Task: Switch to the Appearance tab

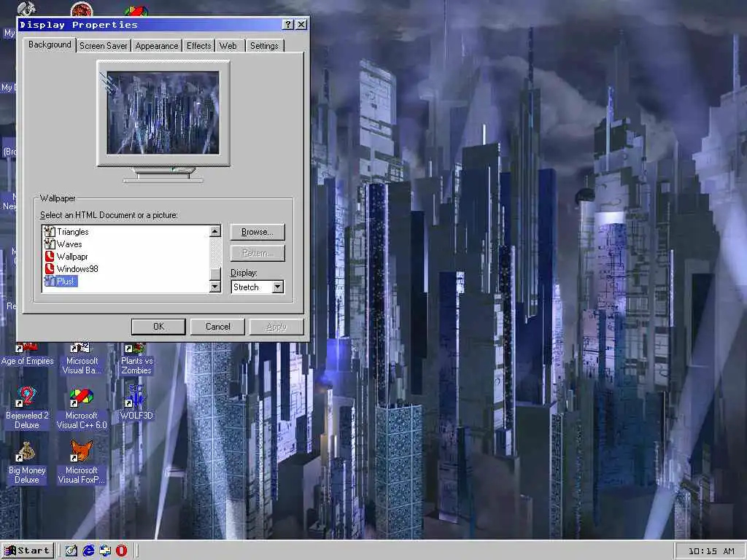Action: (x=157, y=46)
